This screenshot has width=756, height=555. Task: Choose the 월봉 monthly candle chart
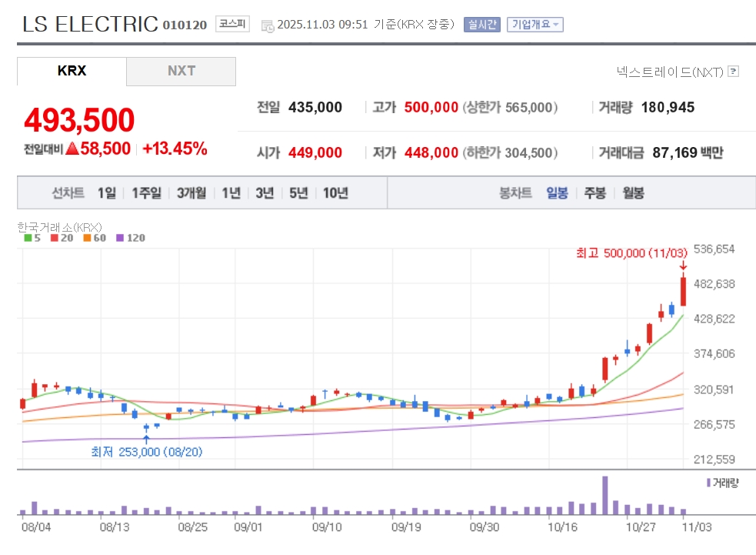pos(633,193)
